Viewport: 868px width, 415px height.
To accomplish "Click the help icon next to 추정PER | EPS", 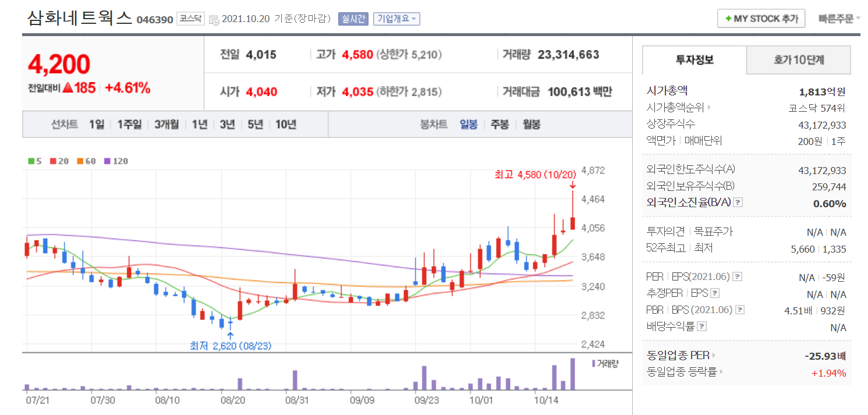I will click(715, 293).
